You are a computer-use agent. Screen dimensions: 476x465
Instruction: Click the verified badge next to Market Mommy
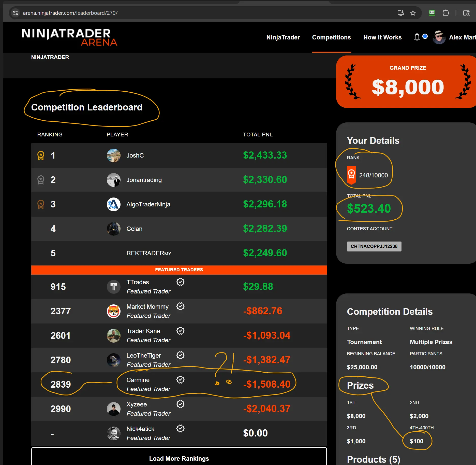(x=181, y=306)
